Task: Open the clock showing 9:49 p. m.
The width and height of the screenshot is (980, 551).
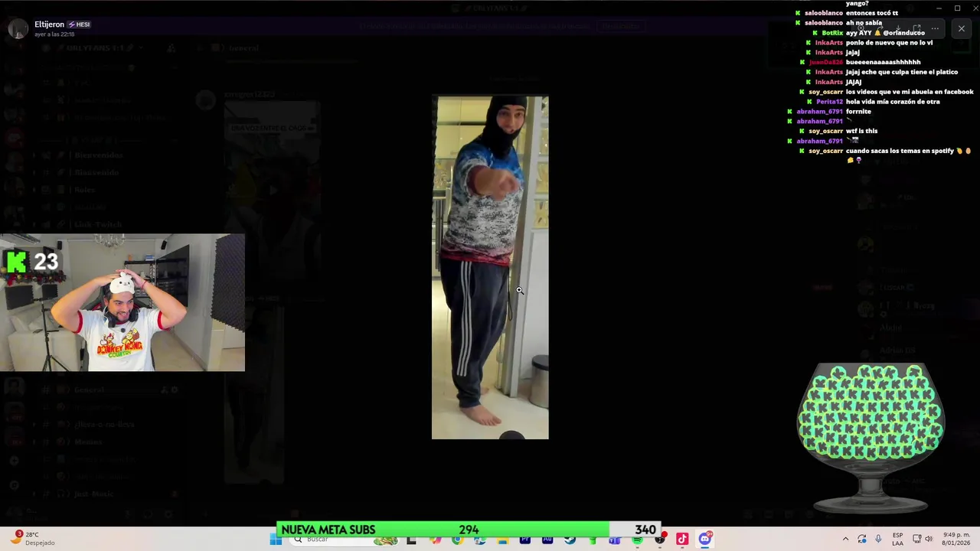Action: point(957,539)
